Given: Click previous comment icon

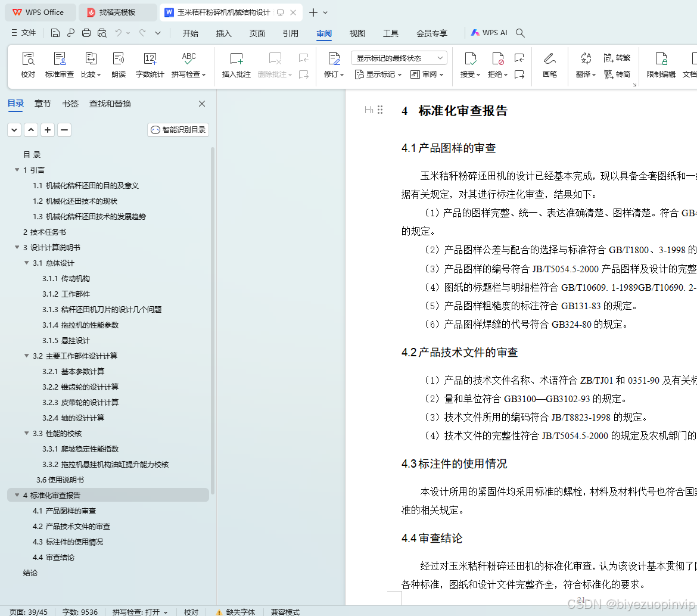Looking at the screenshot, I should point(304,58).
